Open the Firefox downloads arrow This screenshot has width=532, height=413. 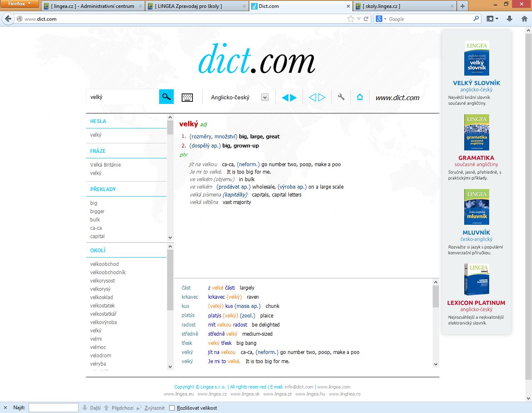tap(510, 19)
